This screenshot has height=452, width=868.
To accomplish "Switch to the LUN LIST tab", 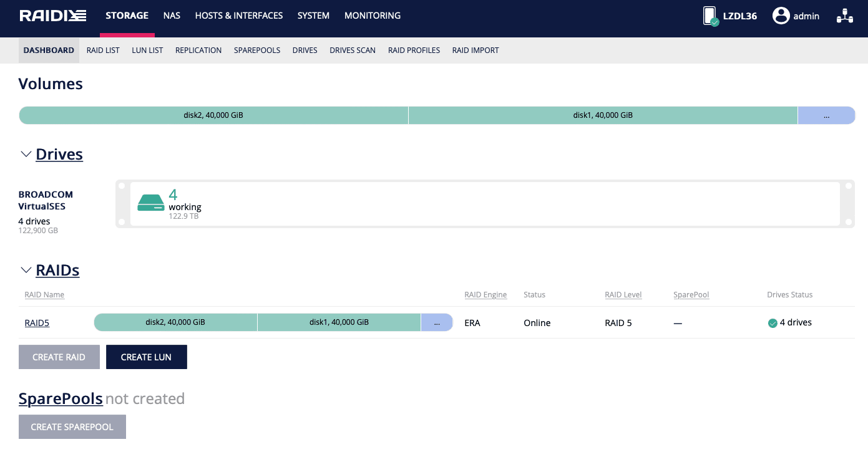I will (147, 50).
